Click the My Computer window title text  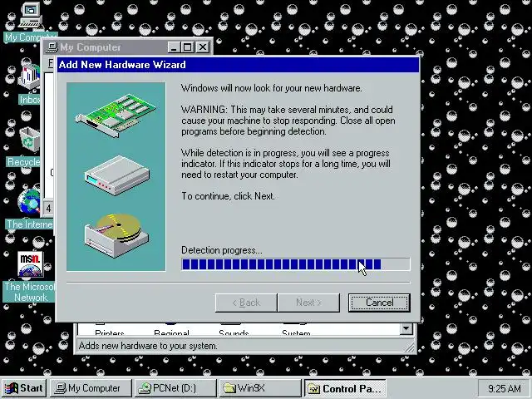91,47
